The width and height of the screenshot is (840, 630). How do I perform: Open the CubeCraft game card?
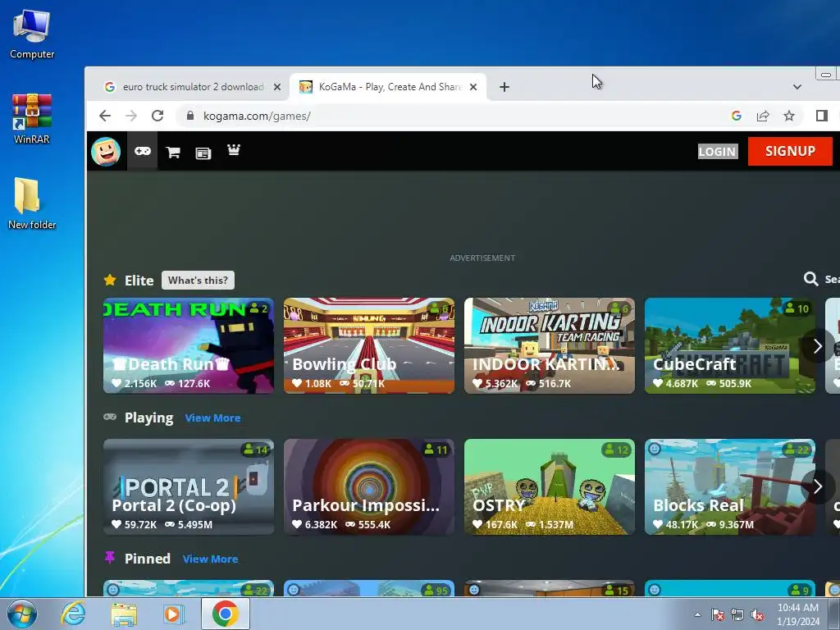point(729,345)
